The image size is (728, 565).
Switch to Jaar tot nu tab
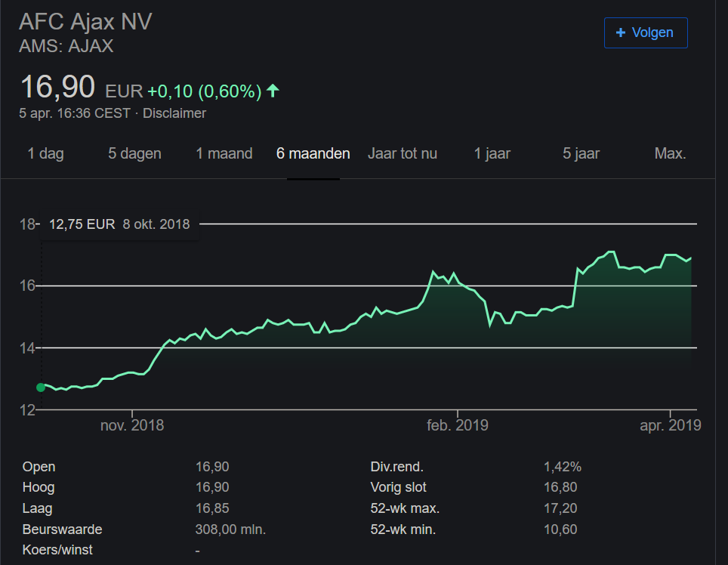(x=403, y=153)
